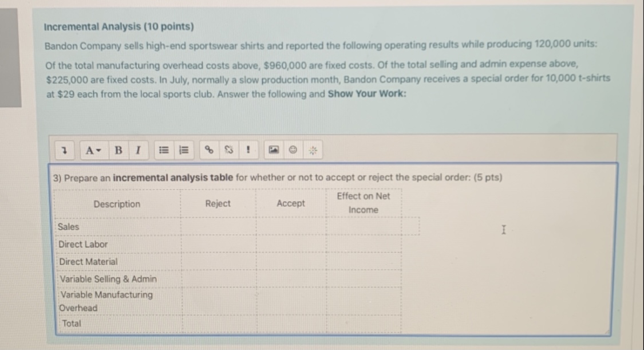This screenshot has width=644, height=350.
Task: Insert an image into the answer
Action: click(274, 150)
